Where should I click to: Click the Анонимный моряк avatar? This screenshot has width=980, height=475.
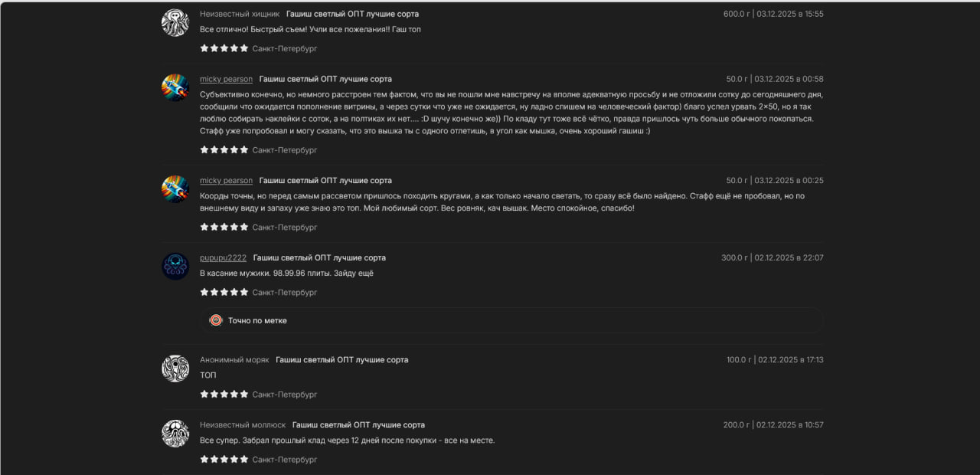pyautogui.click(x=175, y=369)
